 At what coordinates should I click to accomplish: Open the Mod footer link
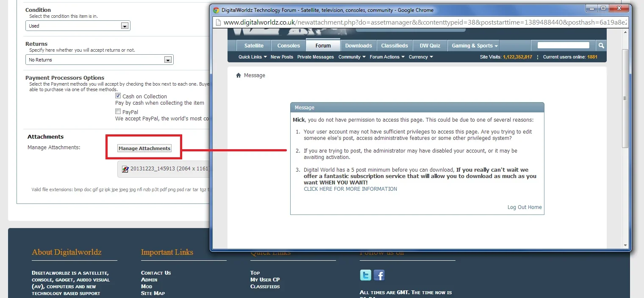147,287
